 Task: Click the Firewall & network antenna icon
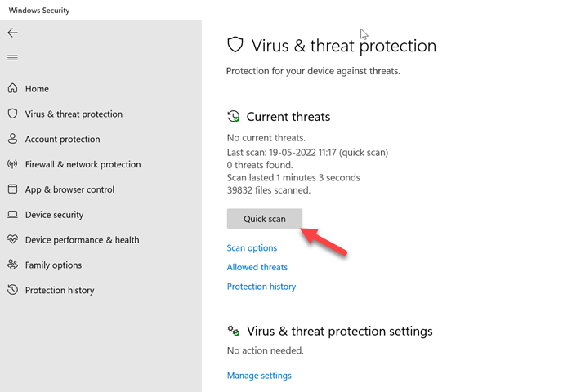coord(12,165)
